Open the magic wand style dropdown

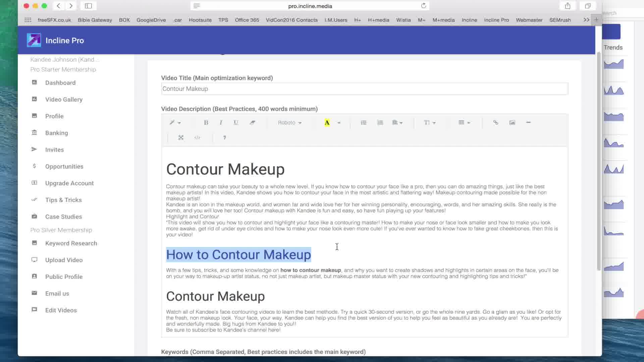(x=175, y=123)
